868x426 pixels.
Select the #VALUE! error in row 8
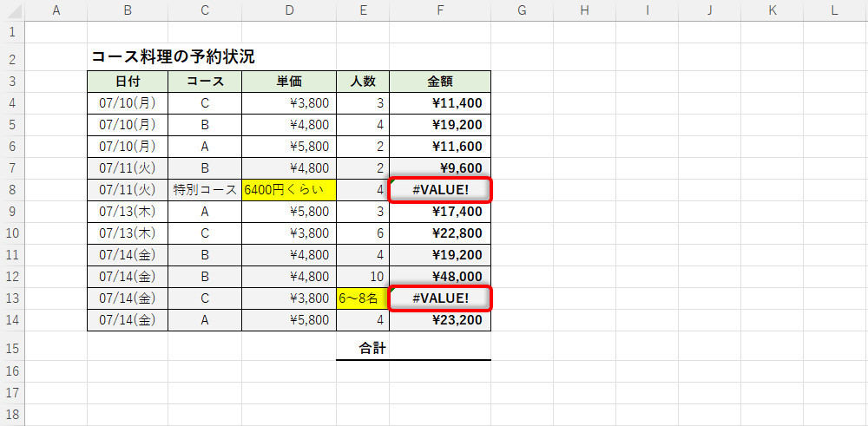[440, 190]
